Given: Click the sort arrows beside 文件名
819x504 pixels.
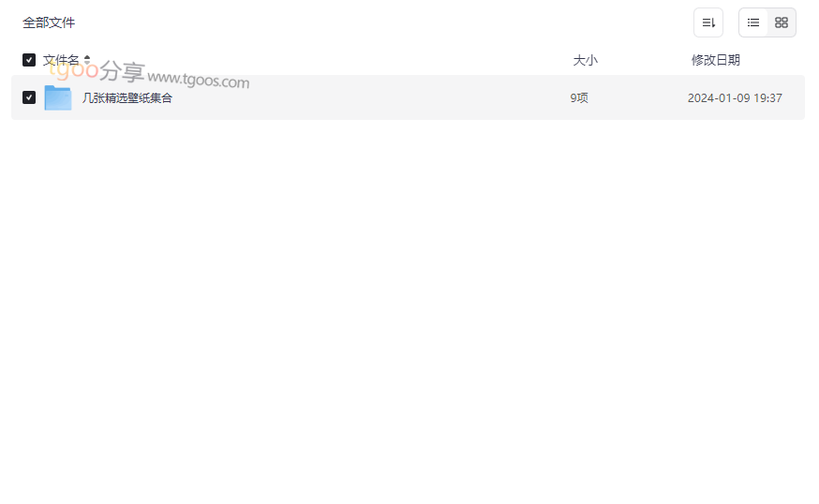Looking at the screenshot, I should point(87,60).
